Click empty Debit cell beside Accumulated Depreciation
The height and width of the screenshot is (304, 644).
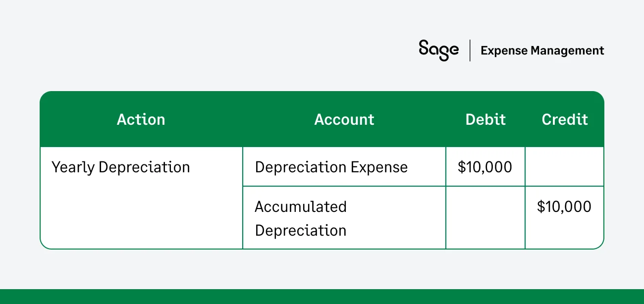coord(485,218)
